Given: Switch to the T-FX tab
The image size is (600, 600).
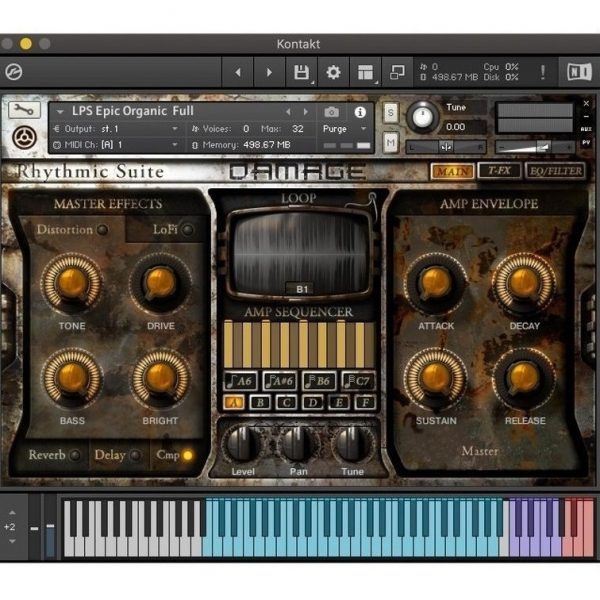Looking at the screenshot, I should pos(499,171).
